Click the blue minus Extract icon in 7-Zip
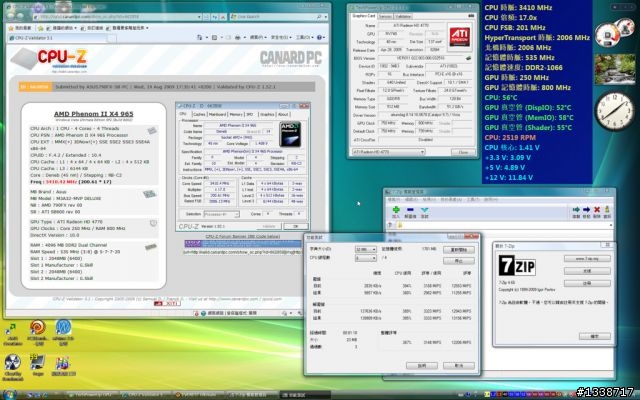 410,210
